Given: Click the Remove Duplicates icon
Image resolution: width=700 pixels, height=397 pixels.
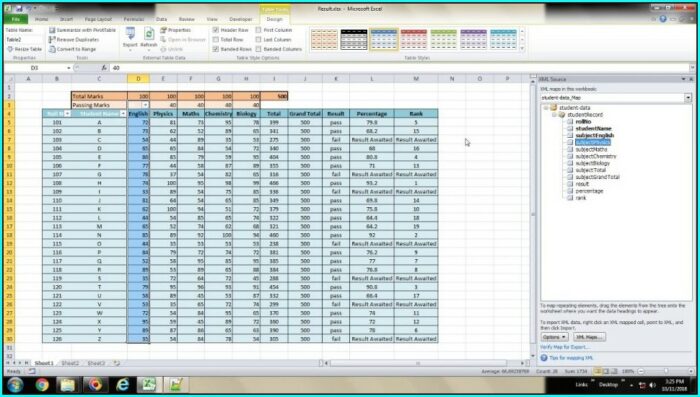Looking at the screenshot, I should click(x=52, y=39).
